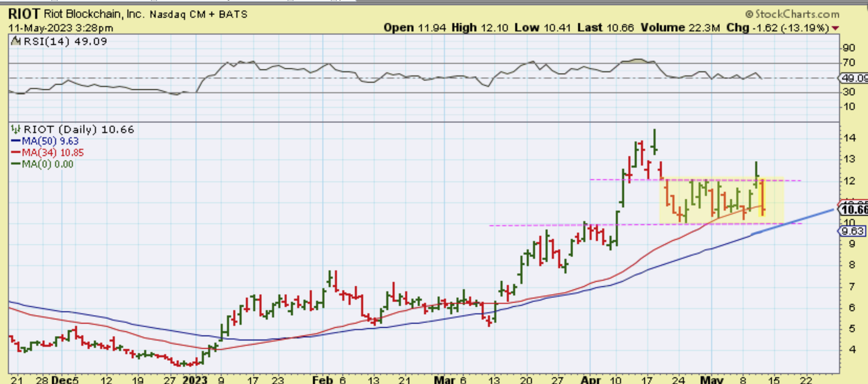The height and width of the screenshot is (384, 868).
Task: Click the red MA(34) legend line marker
Action: (15, 153)
